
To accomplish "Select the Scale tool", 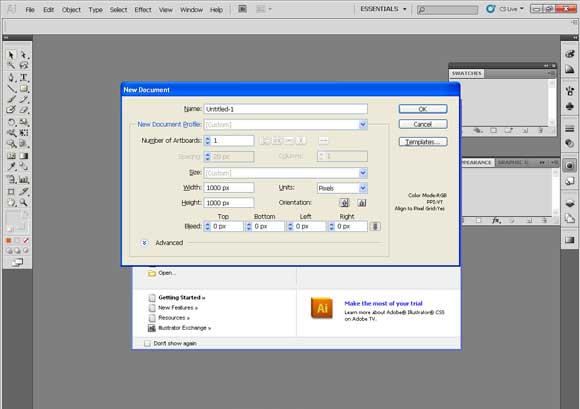I will (x=24, y=122).
